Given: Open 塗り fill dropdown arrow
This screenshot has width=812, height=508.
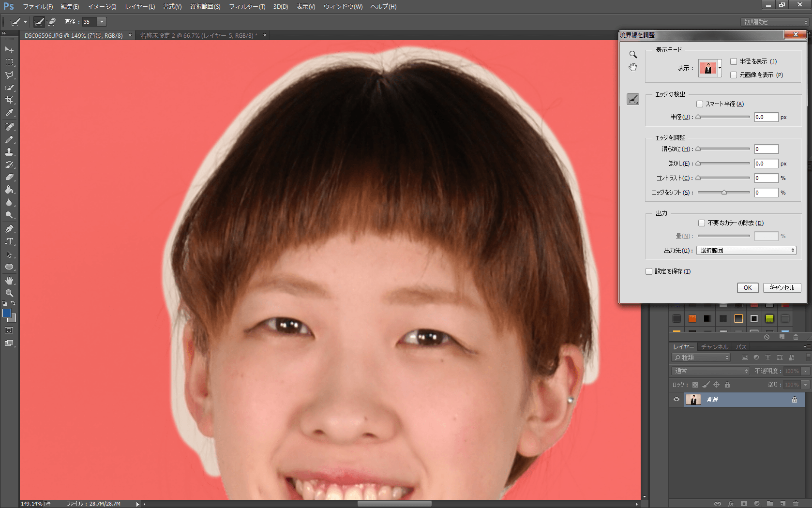Looking at the screenshot, I should 805,385.
